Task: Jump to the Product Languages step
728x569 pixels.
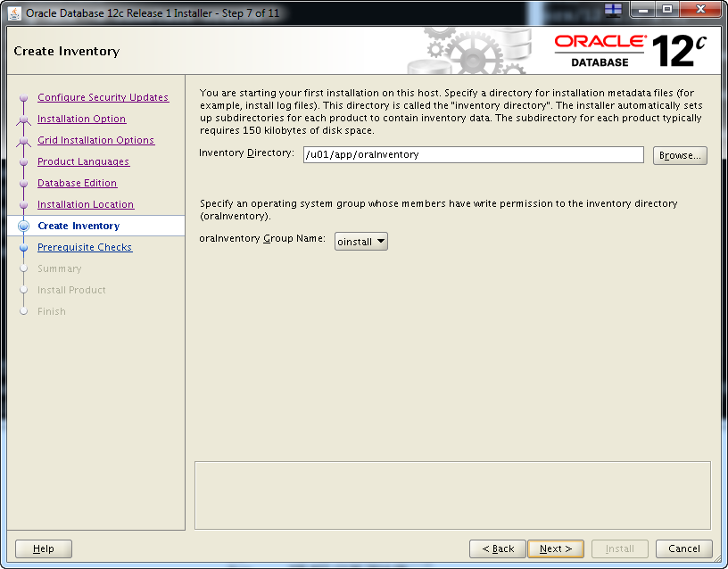Action: (x=84, y=161)
